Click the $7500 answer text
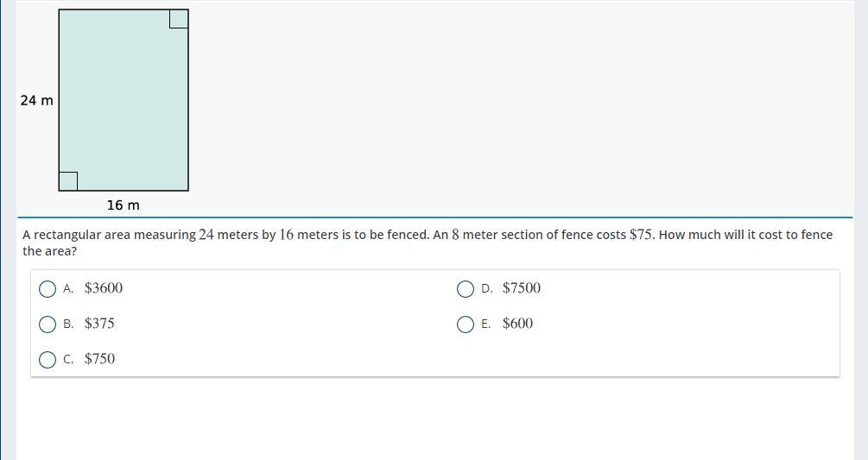The width and height of the screenshot is (868, 460). 522,288
